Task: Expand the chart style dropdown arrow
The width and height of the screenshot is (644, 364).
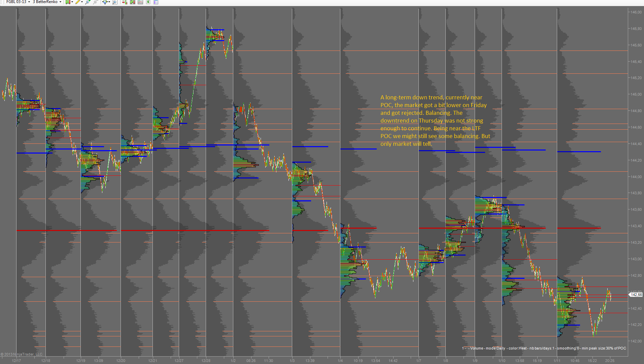Action: (x=72, y=2)
